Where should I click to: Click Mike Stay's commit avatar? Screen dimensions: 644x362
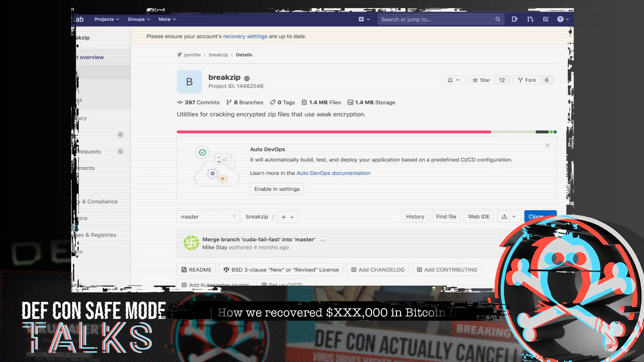191,243
